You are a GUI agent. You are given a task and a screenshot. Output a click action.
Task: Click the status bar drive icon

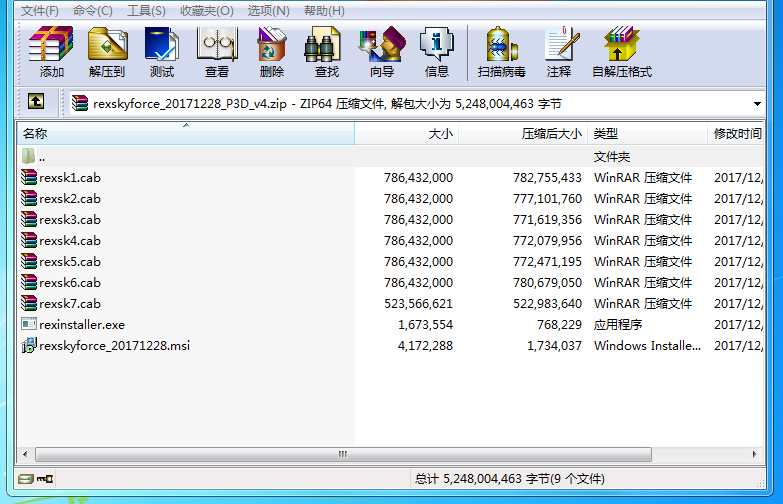[25, 479]
